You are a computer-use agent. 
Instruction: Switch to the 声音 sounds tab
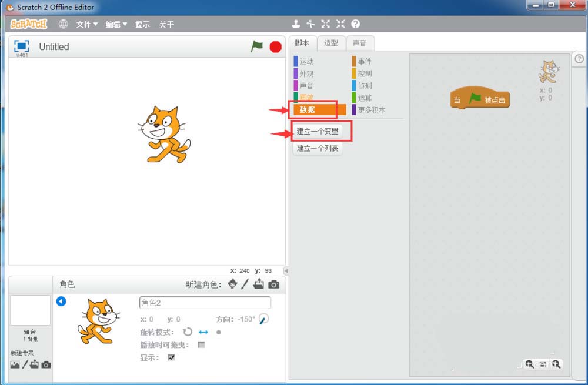[360, 43]
